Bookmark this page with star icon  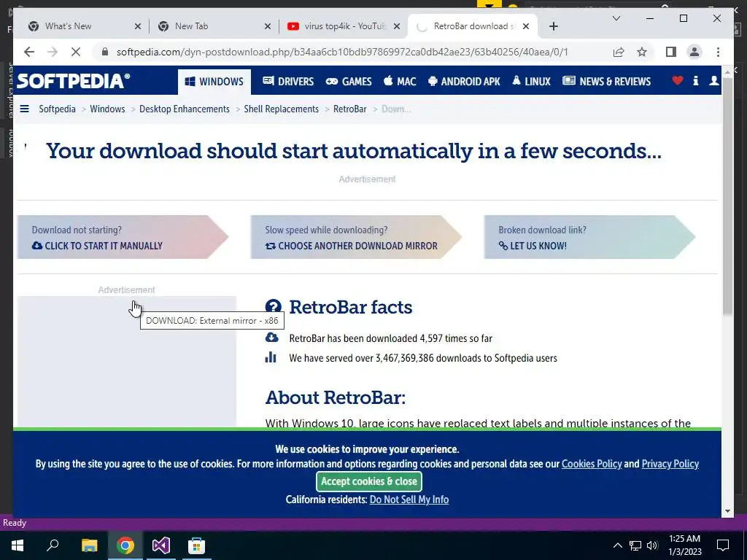pos(642,52)
